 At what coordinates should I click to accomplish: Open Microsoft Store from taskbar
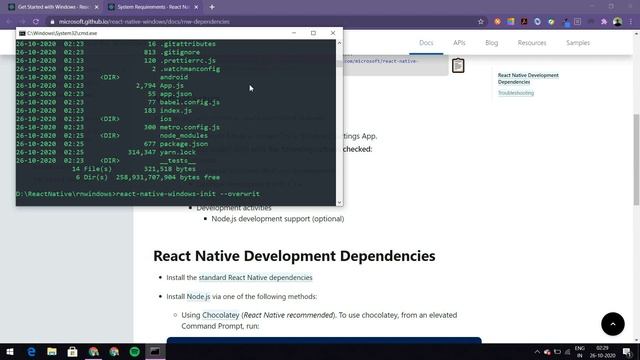point(73,351)
